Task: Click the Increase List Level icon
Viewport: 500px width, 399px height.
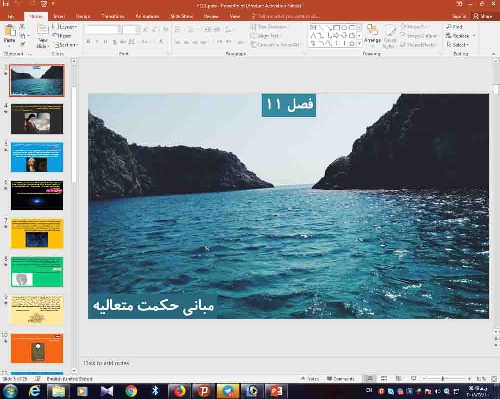Action: (x=216, y=30)
